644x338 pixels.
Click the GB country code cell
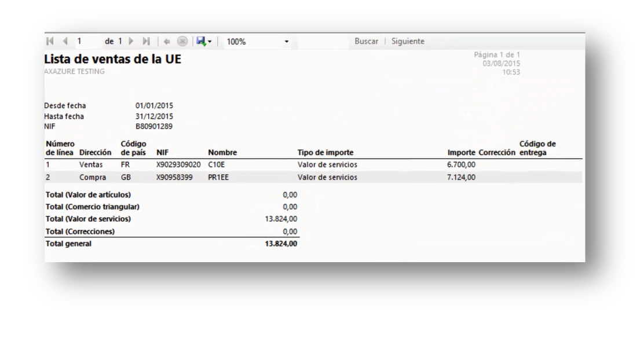pos(126,178)
